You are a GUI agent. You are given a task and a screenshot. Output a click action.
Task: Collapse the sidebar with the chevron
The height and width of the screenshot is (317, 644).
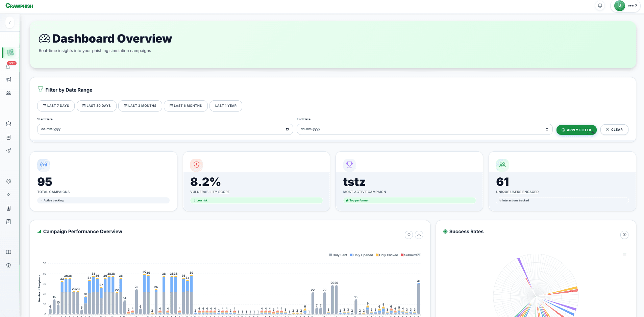click(10, 23)
